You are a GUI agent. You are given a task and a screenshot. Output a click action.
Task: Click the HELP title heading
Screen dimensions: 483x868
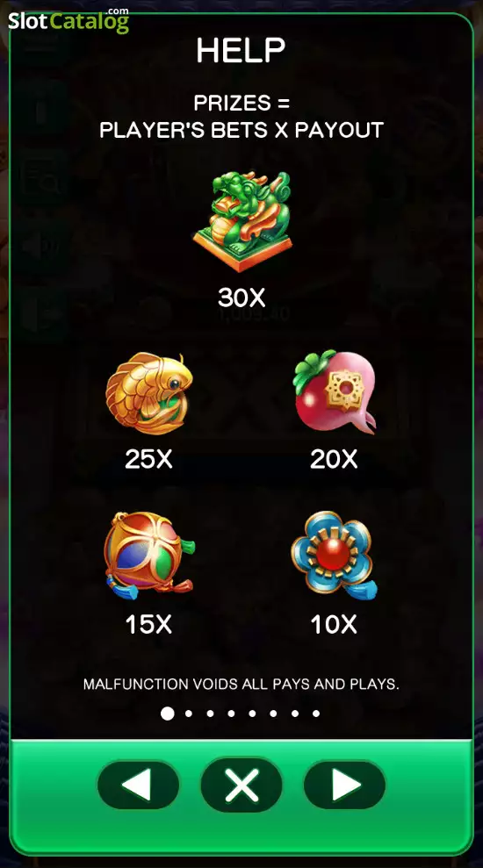pos(241,50)
